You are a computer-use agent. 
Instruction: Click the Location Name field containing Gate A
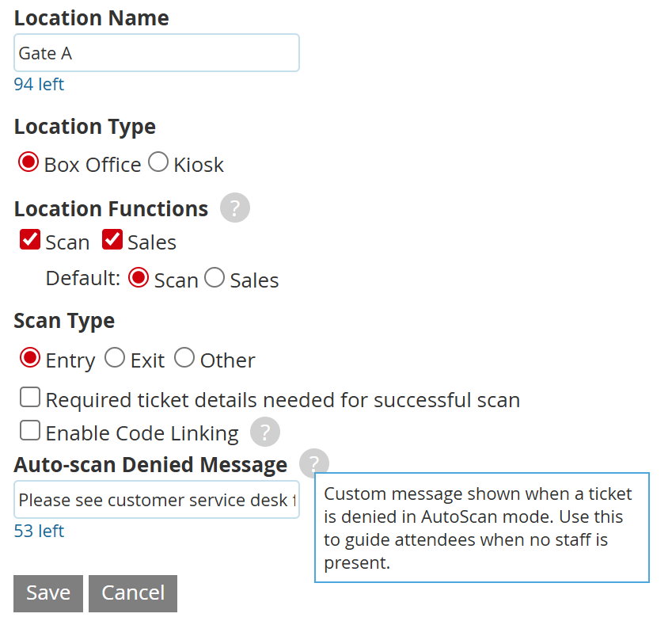(x=157, y=53)
